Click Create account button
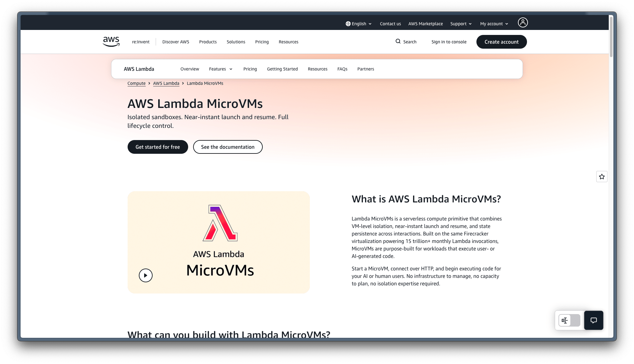The width and height of the screenshot is (634, 364). pos(501,42)
